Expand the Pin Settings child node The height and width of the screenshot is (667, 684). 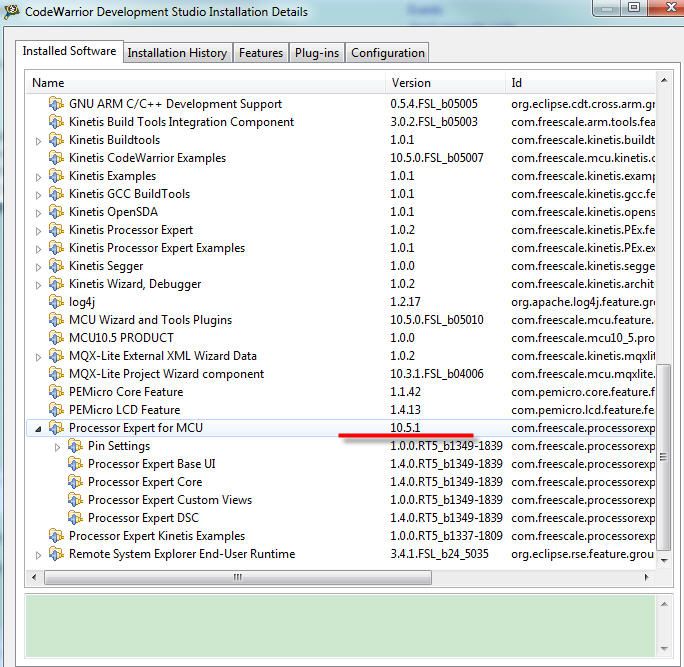tap(58, 447)
